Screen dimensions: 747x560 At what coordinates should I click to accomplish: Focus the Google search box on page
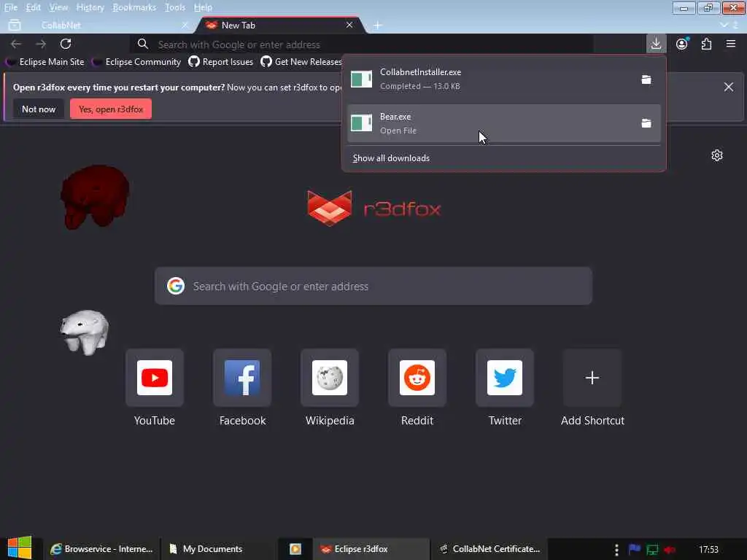(373, 286)
